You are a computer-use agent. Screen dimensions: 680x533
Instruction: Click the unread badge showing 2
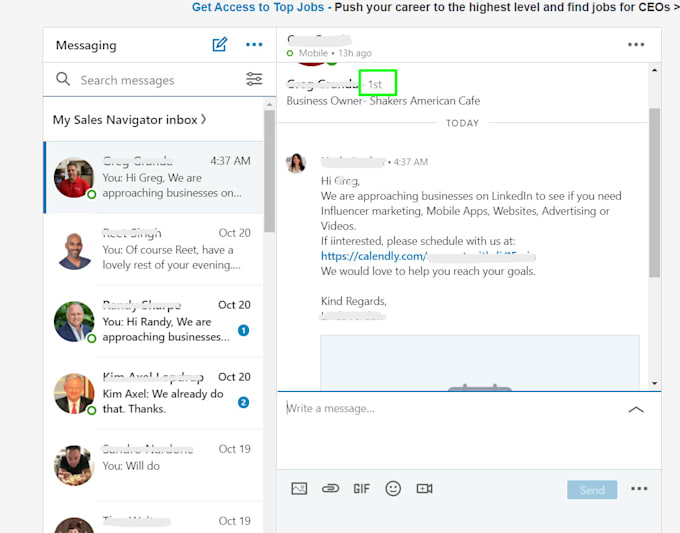[243, 402]
